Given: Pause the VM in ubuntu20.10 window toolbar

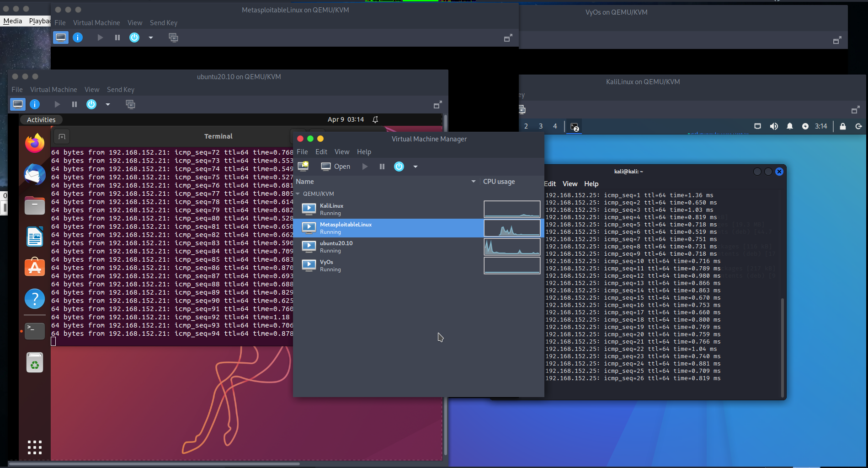Looking at the screenshot, I should point(75,104).
